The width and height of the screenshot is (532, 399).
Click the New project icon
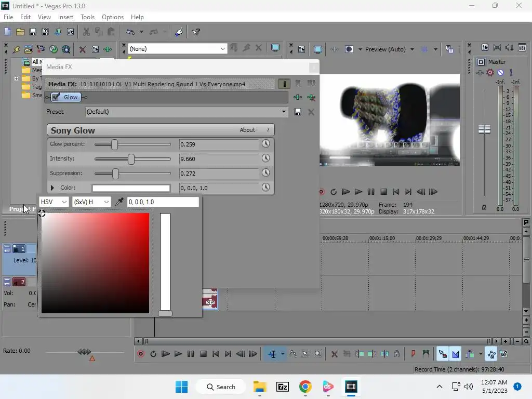click(7, 32)
